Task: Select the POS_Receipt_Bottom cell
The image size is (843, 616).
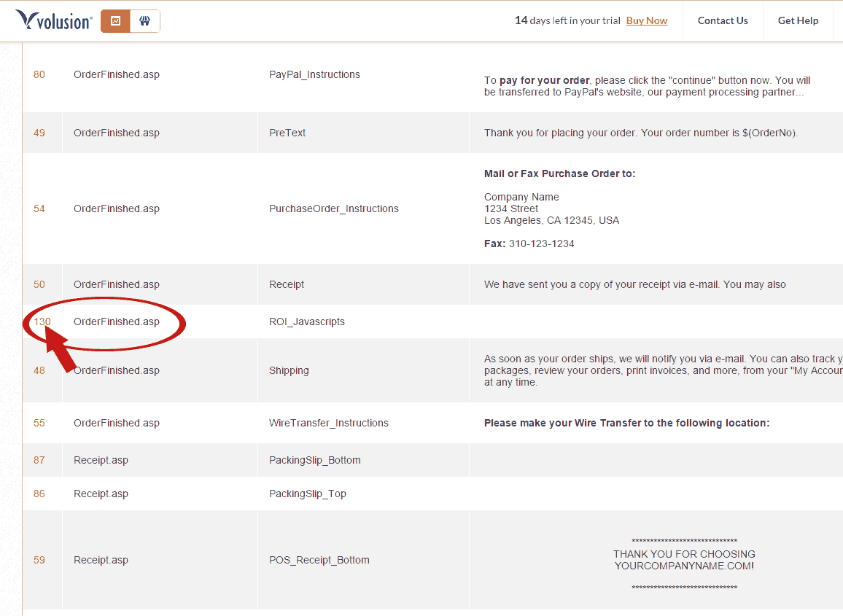Action: click(319, 560)
